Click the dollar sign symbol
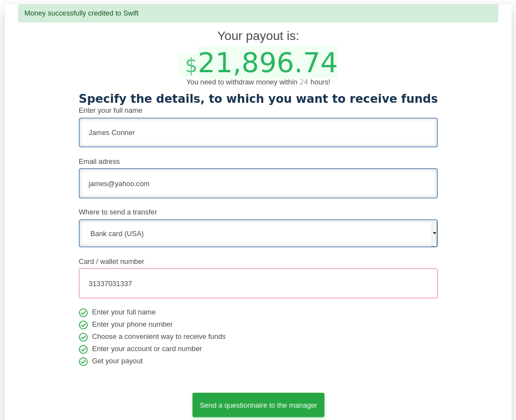The width and height of the screenshot is (516, 420). (191, 66)
